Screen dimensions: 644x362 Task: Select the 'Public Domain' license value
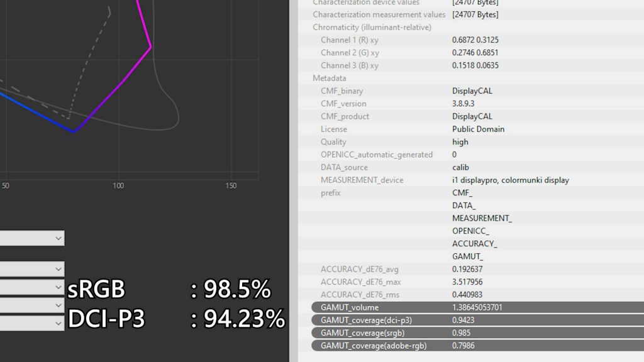coord(478,129)
